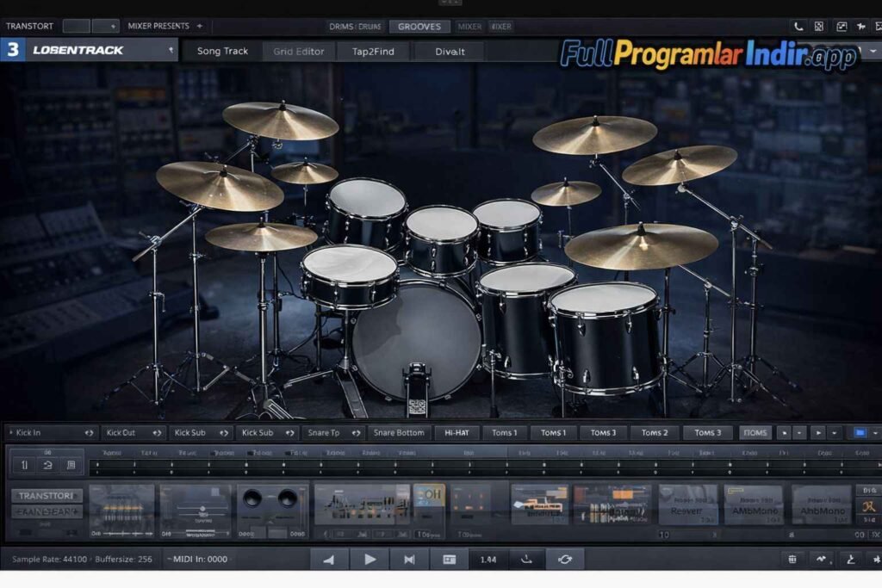882x588 pixels.
Task: Open the Grid Editor view
Action: click(299, 51)
